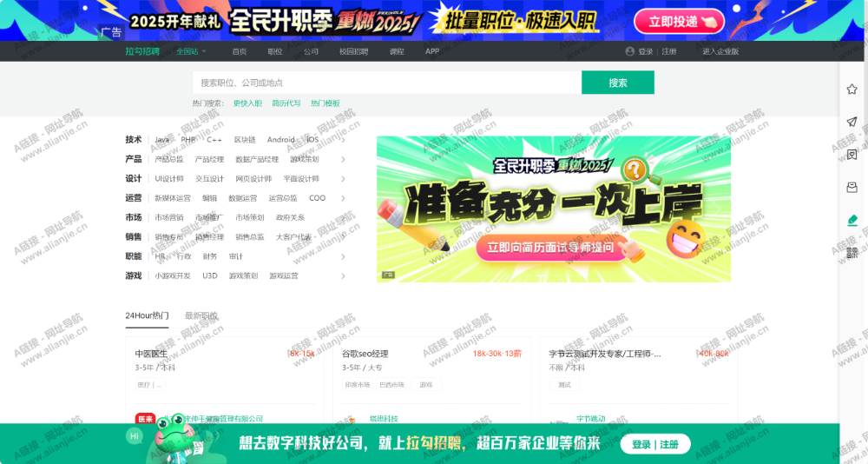
Task: Select 区块链 under 技术
Action: point(245,140)
